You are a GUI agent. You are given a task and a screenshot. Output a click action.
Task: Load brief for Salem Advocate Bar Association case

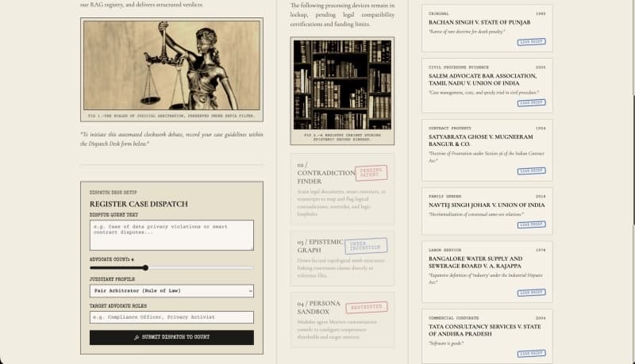click(x=531, y=103)
